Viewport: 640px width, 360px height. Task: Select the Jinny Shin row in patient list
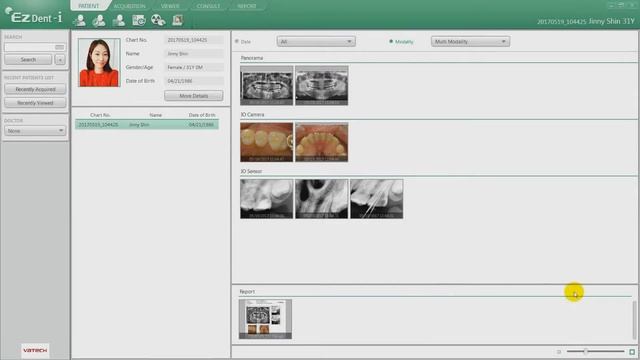coord(147,124)
